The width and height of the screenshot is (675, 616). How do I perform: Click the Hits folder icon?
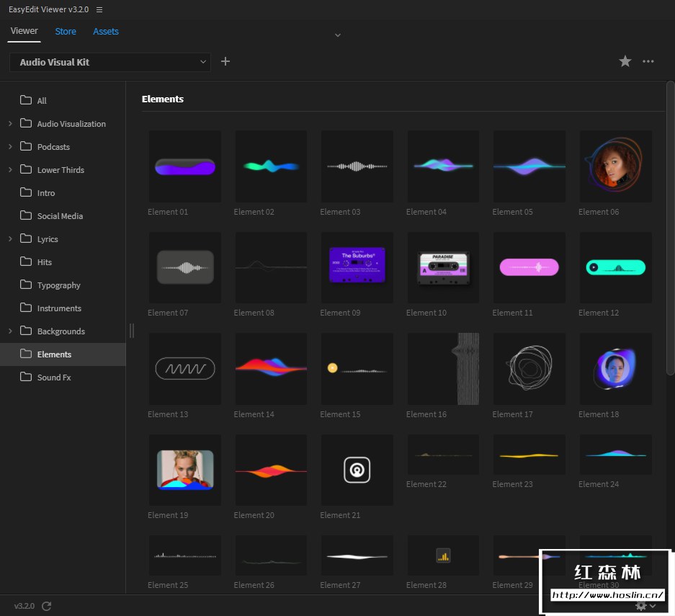[x=26, y=262]
